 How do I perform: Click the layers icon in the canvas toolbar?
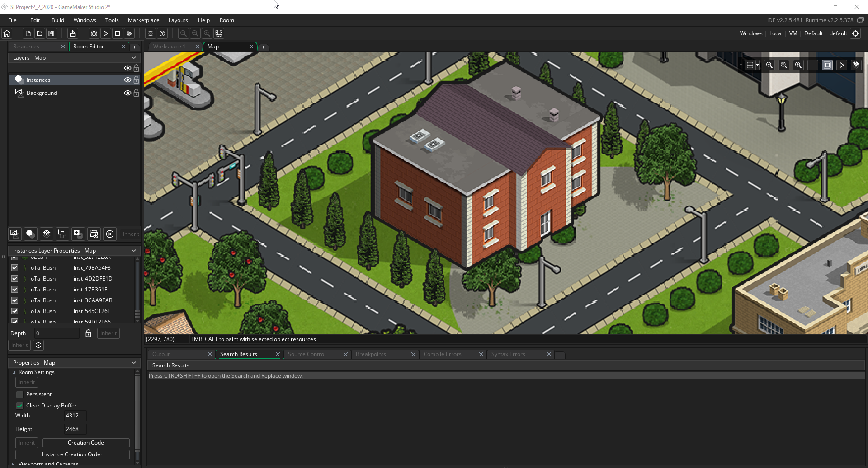(856, 65)
